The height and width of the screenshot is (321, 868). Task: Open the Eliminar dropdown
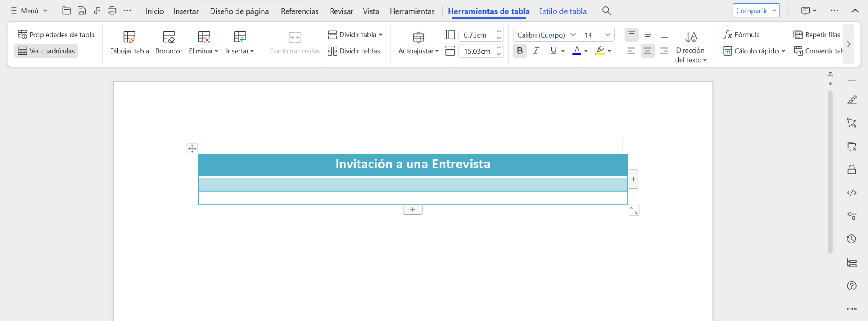[204, 43]
